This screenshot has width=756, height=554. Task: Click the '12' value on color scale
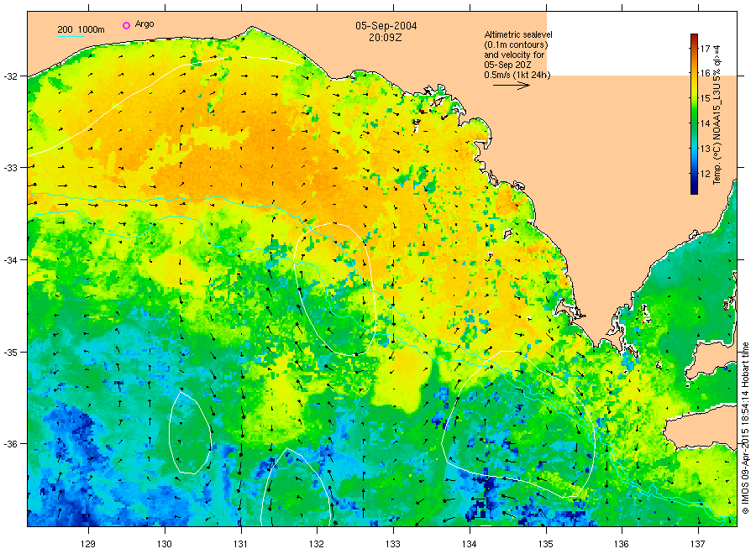click(x=705, y=174)
